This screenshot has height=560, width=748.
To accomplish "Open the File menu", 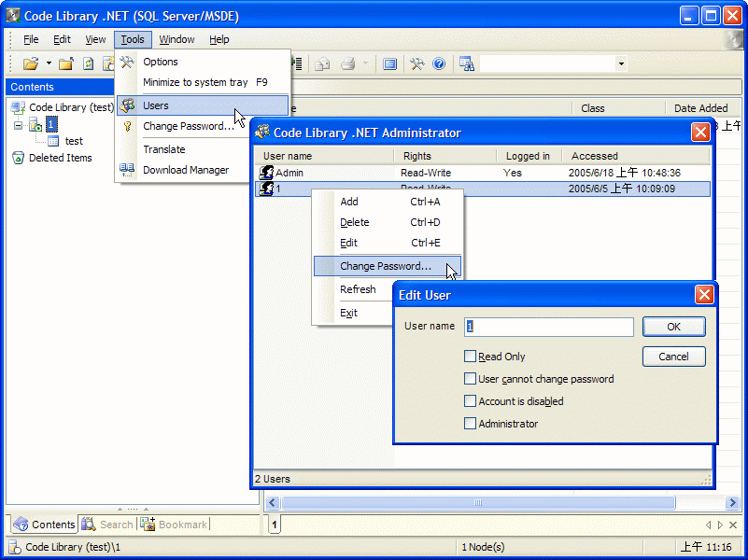I will tap(31, 39).
